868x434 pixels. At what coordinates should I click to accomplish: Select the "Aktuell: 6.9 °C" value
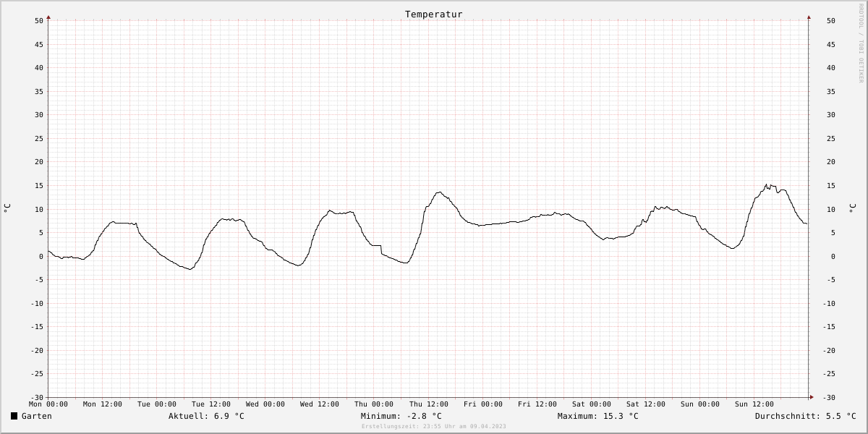206,416
